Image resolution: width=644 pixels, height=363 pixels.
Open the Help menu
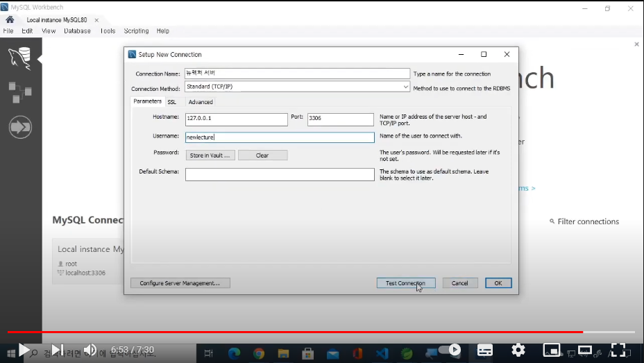tap(162, 31)
